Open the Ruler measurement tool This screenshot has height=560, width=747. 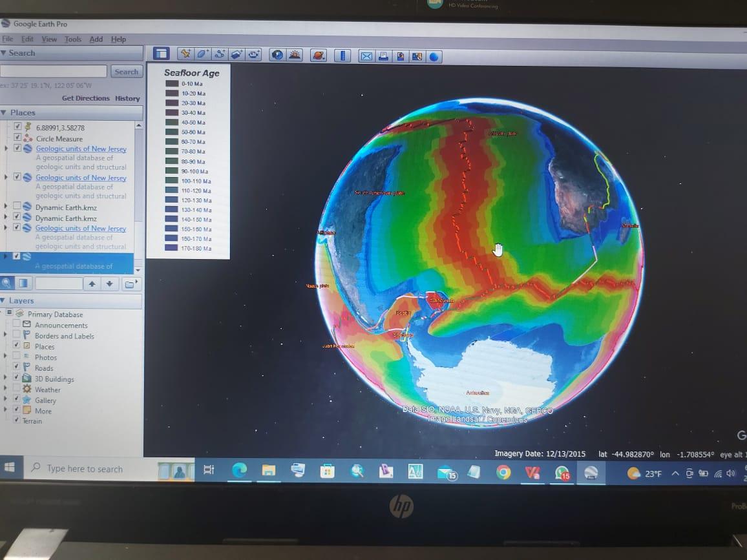click(x=342, y=54)
